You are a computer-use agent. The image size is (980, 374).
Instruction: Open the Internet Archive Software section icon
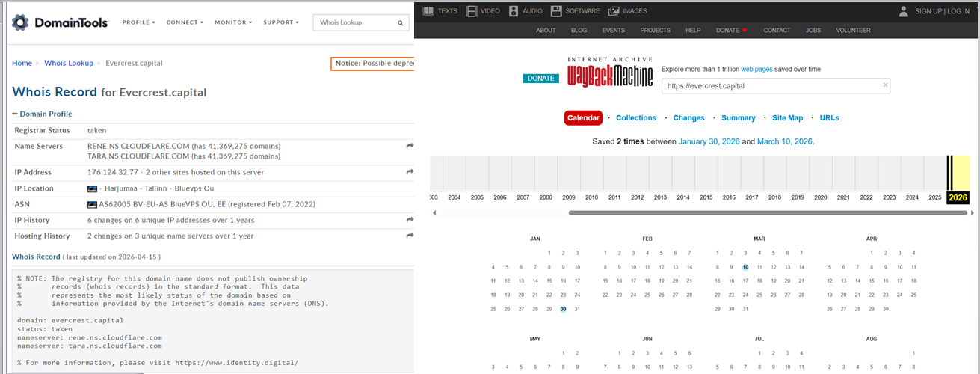557,11
